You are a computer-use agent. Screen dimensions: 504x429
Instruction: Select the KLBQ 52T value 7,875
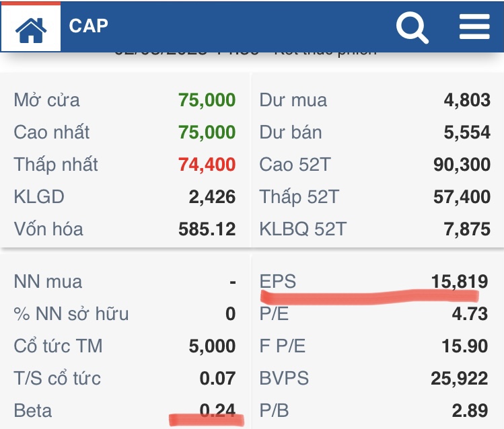tap(466, 229)
